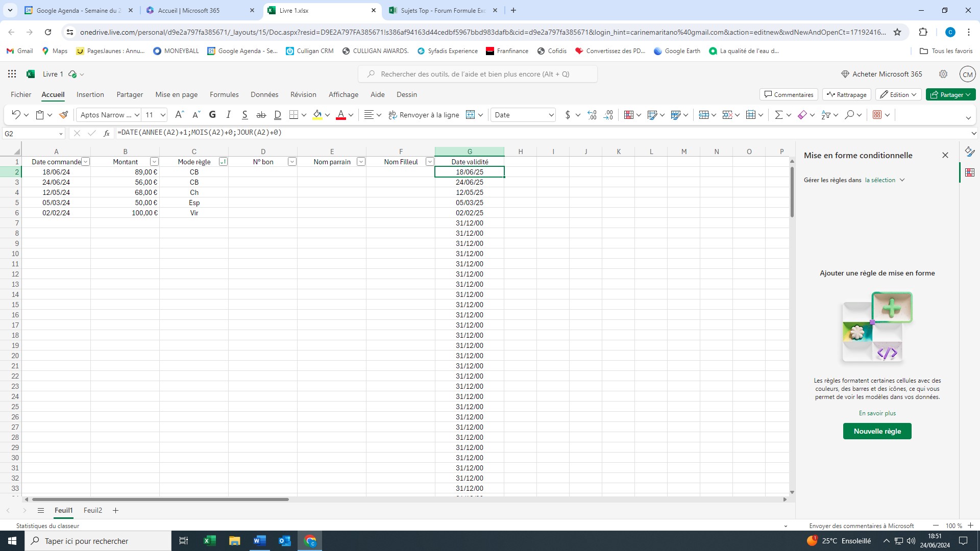Click the Insert cells icon
The width and height of the screenshot is (980, 551).
click(704, 115)
